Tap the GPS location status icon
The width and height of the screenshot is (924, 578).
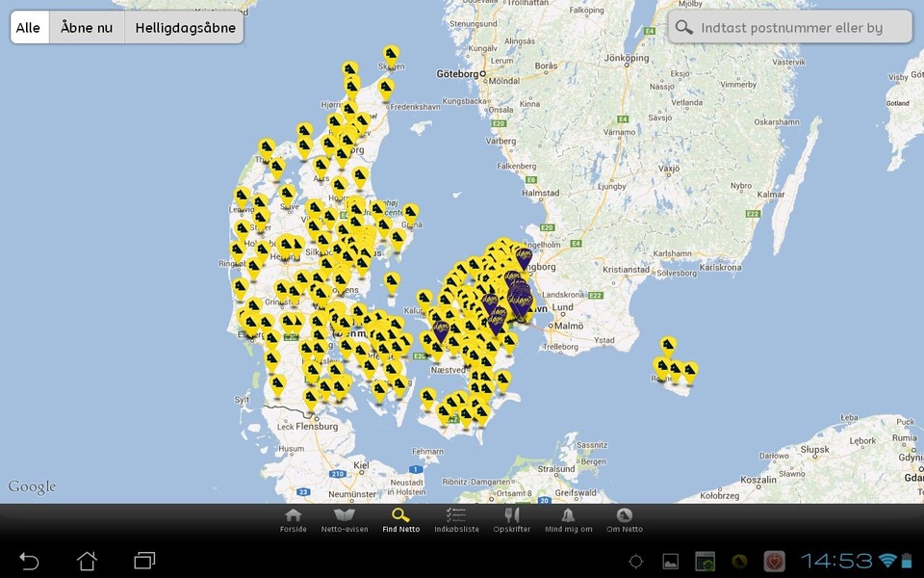636,561
